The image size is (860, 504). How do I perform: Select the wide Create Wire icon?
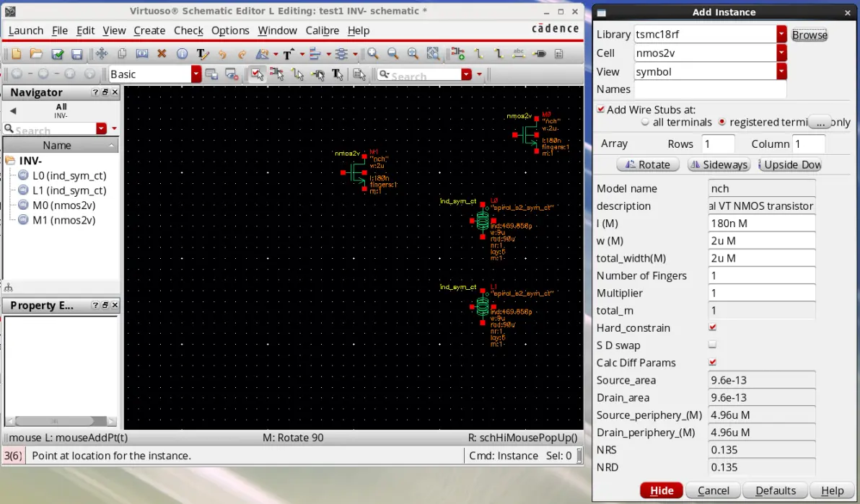click(498, 54)
